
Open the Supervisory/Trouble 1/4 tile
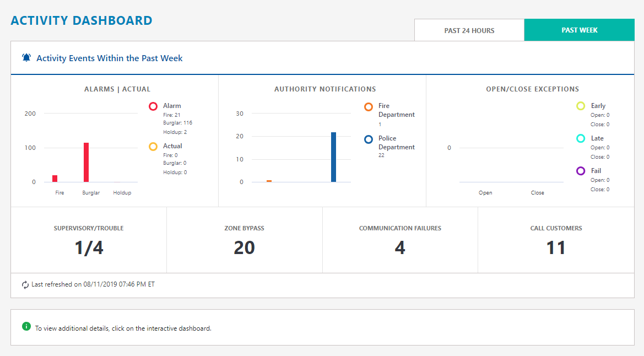[x=89, y=240]
